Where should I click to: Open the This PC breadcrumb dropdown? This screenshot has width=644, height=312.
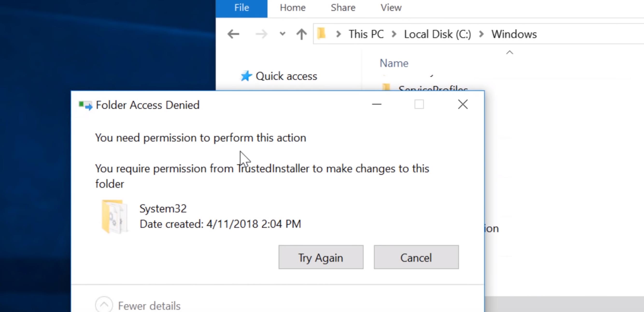tap(394, 34)
